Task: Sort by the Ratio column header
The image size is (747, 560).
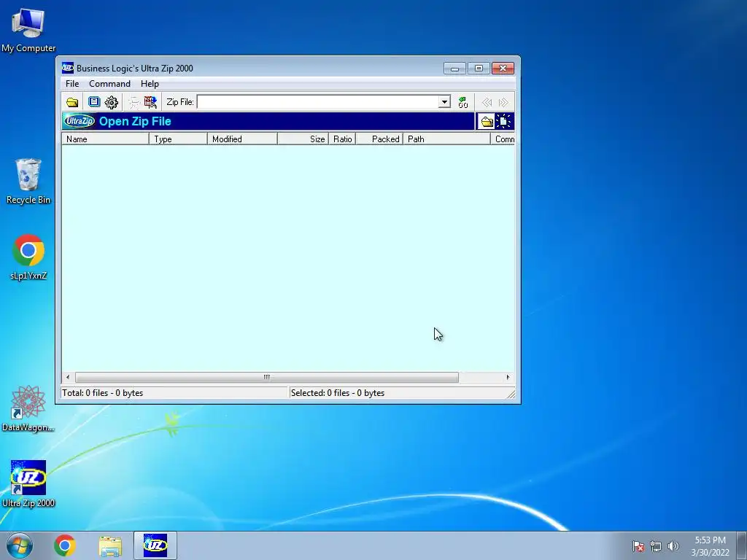Action: (342, 139)
